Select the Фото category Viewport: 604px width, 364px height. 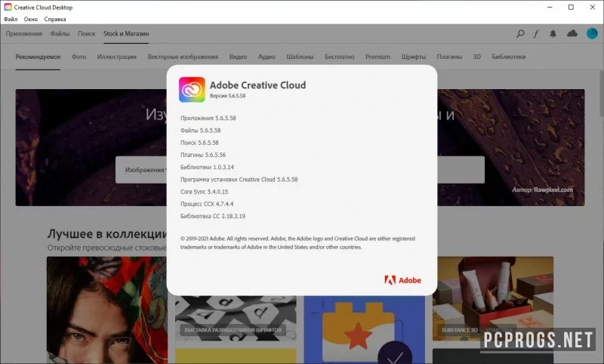pos(79,57)
